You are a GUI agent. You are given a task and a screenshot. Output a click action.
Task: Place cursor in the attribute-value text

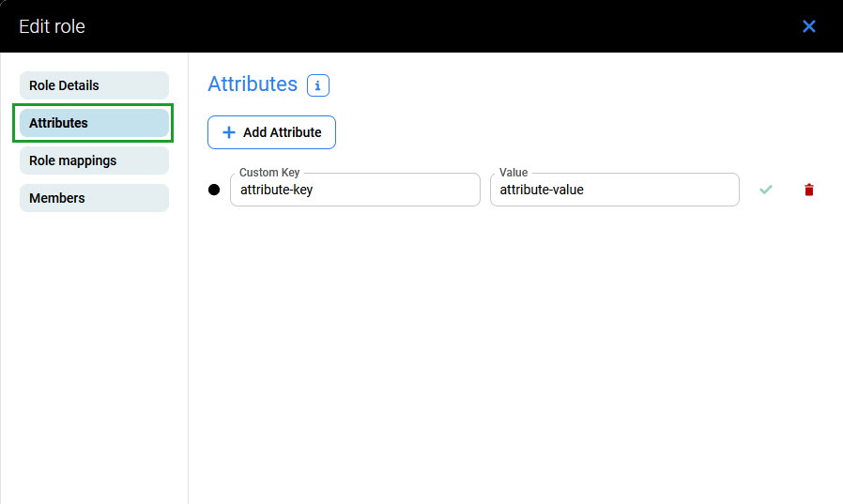(542, 190)
